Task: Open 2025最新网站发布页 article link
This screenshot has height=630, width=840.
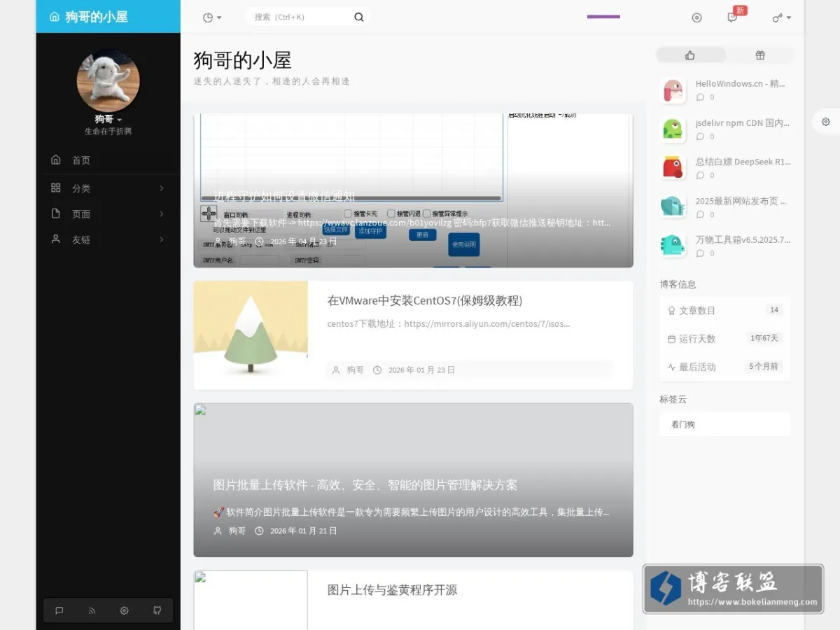Action: coord(741,201)
